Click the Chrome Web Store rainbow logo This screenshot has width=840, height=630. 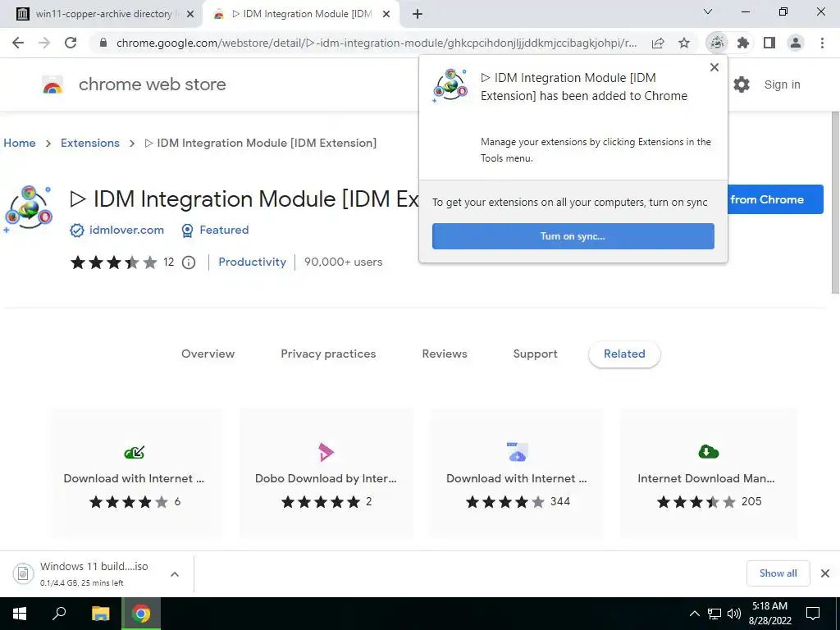pyautogui.click(x=52, y=84)
